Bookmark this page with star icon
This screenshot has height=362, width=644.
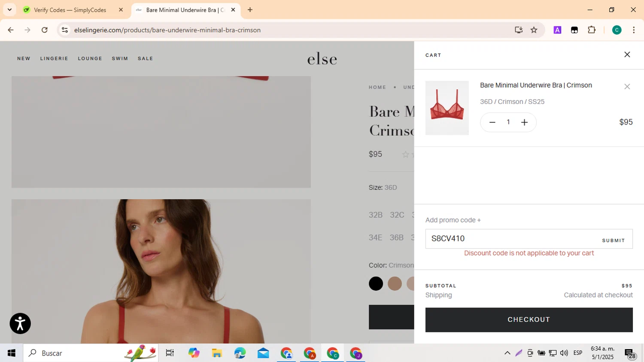534,30
